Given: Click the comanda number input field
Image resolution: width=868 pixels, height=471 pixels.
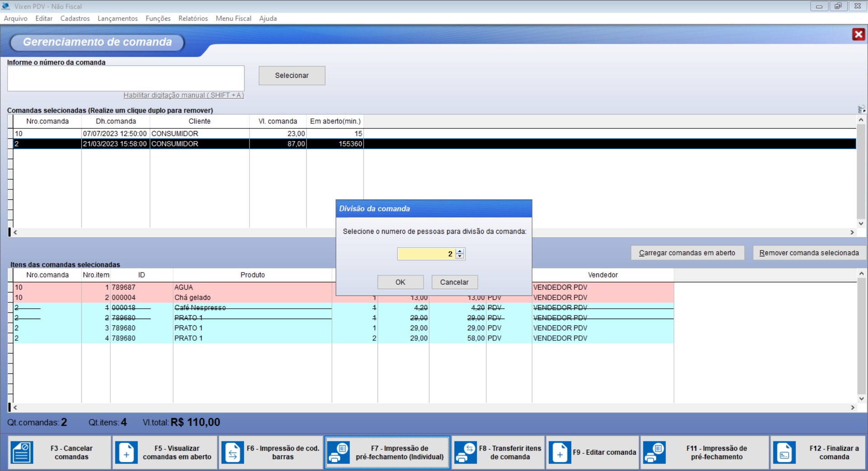Looking at the screenshot, I should click(x=126, y=78).
